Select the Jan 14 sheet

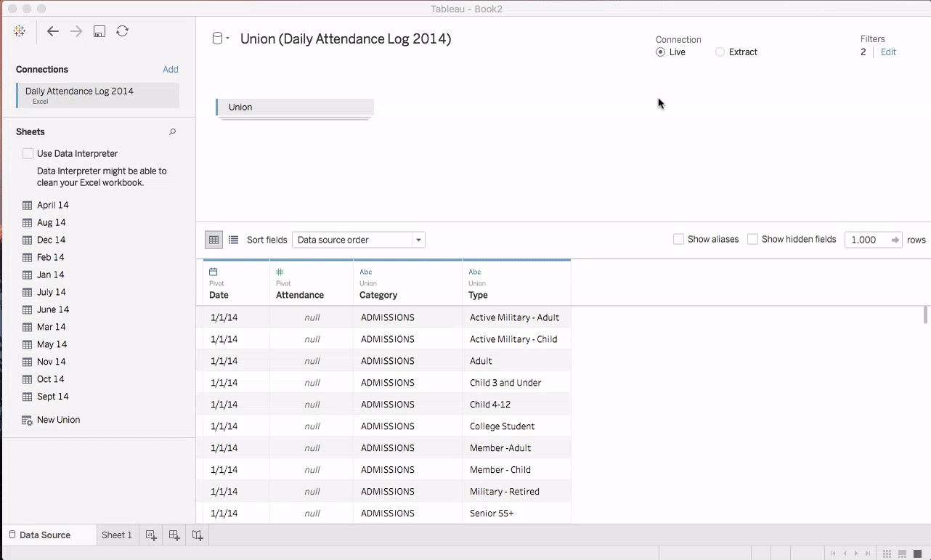coord(51,275)
